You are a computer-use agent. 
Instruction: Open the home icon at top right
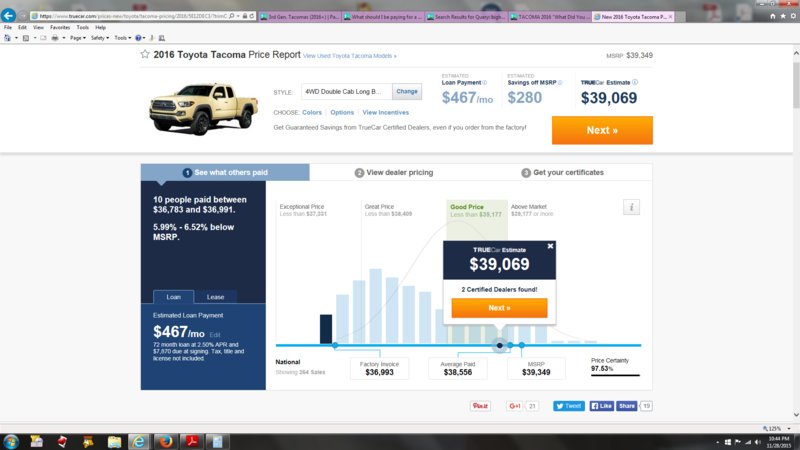tap(772, 16)
